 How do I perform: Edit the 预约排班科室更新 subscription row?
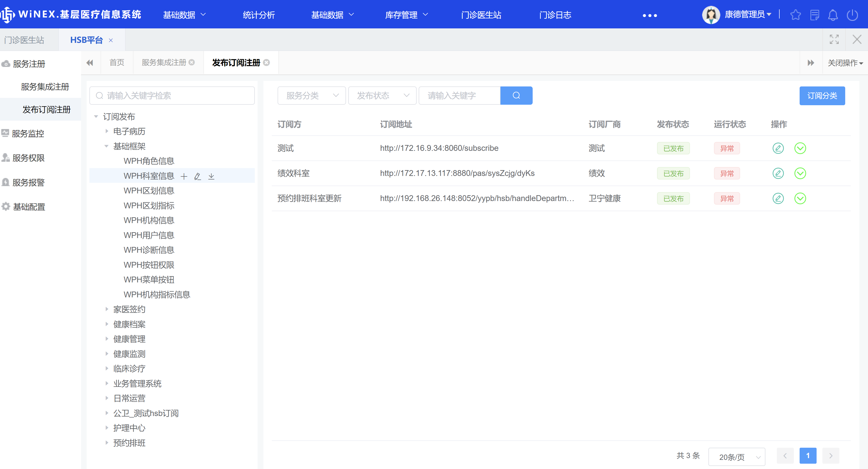(778, 198)
